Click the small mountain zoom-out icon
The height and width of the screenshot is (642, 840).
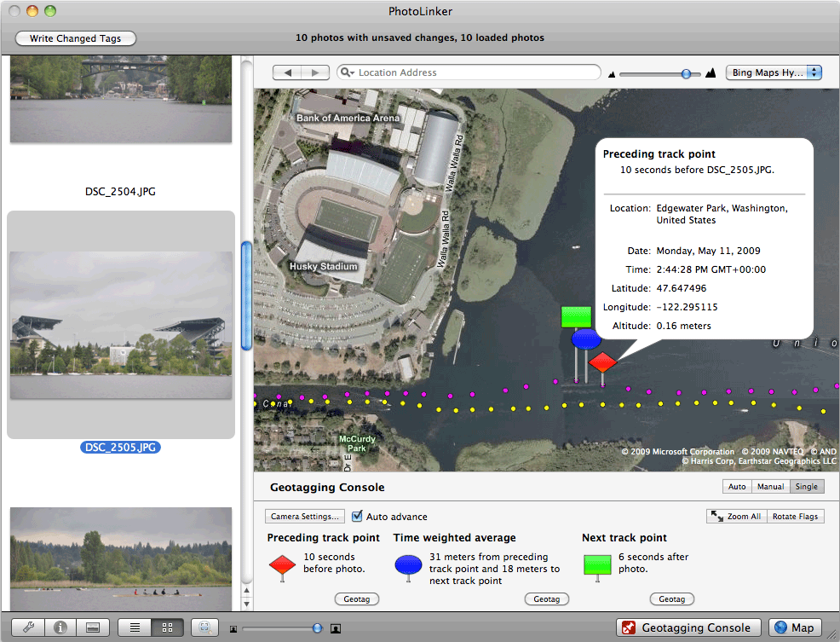[611, 74]
